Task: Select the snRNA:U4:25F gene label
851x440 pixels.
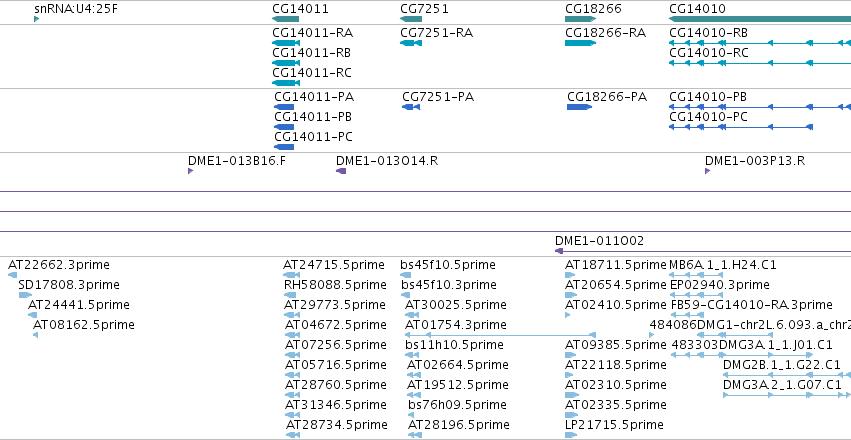Action: click(75, 9)
